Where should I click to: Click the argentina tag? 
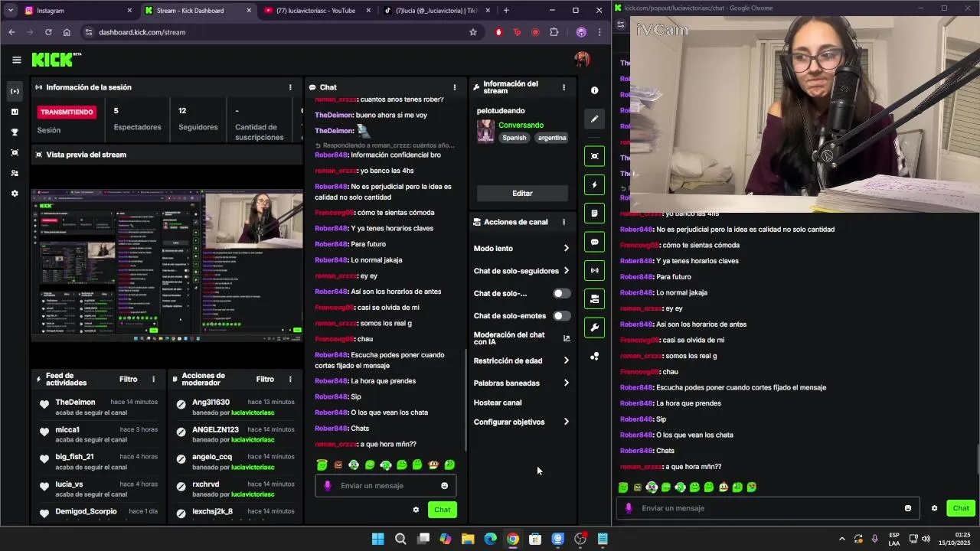pyautogui.click(x=551, y=138)
